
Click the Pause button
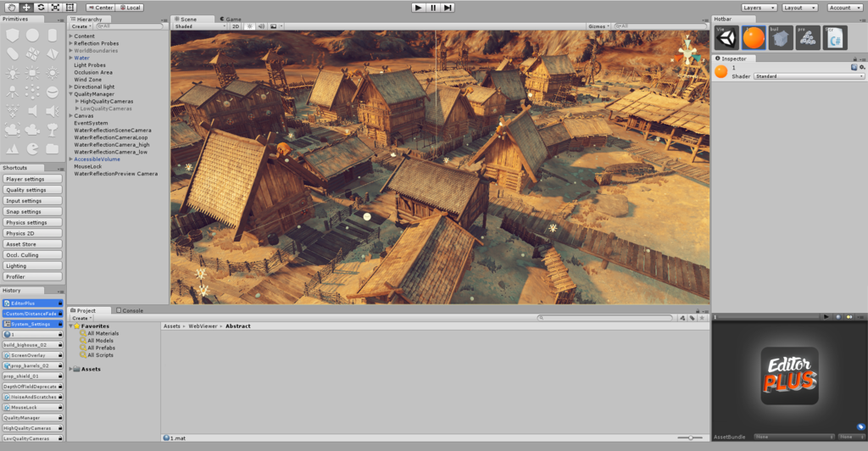[433, 7]
